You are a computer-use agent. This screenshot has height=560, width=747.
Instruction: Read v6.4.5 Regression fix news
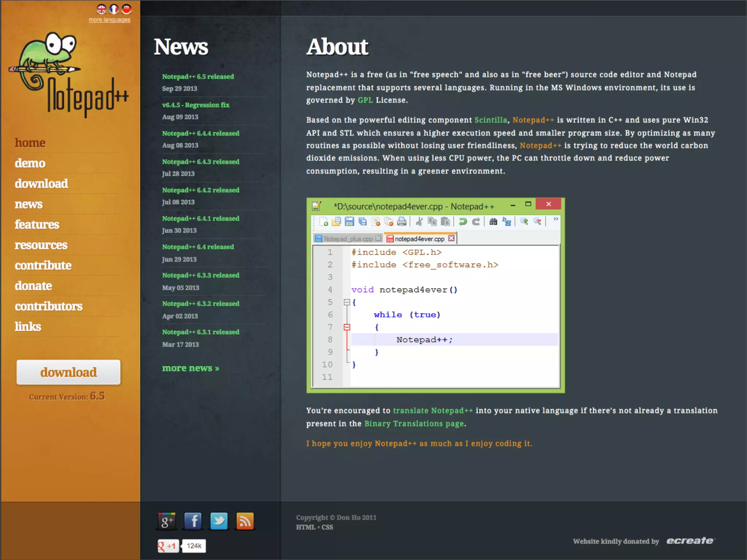[x=196, y=105]
